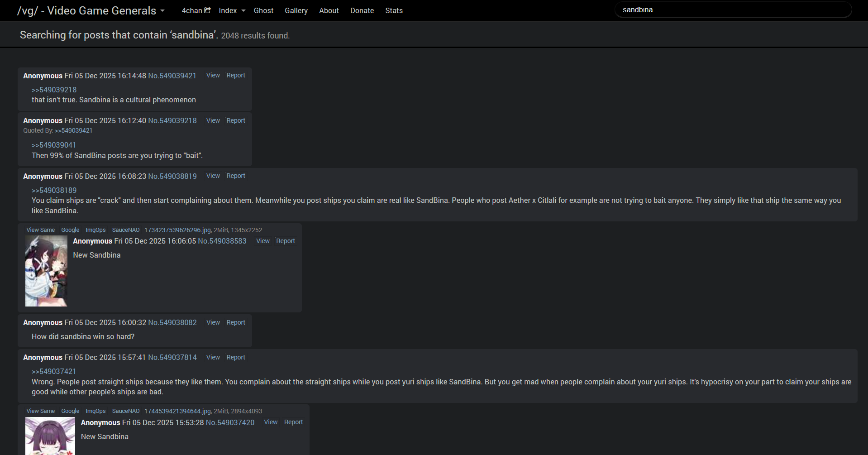The width and height of the screenshot is (868, 455).
Task: Open image file 1734237539626296.jpg link
Action: pos(177,230)
